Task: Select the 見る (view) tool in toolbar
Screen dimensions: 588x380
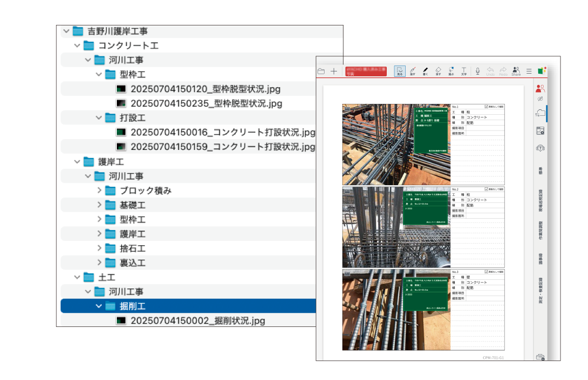Action: pyautogui.click(x=399, y=71)
